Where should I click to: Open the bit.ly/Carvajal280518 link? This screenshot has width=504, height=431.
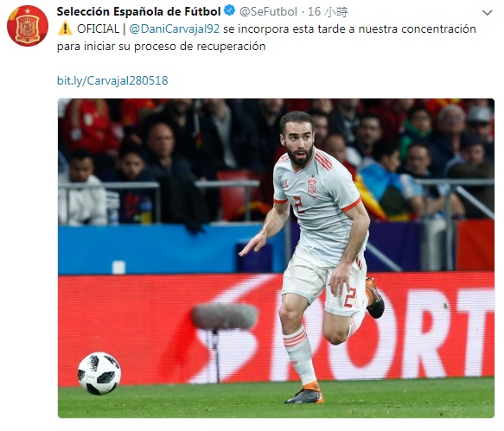112,80
